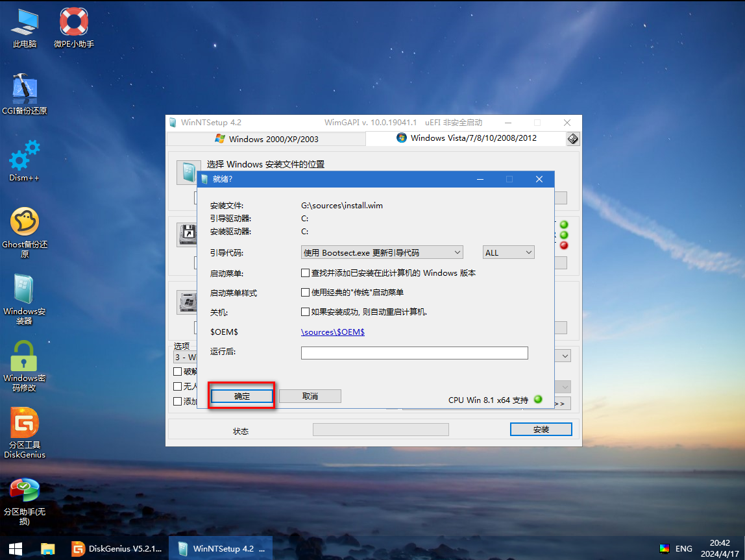Click the 安装 button in WinNTSetup
Screen dimensions: 745x560
541,430
